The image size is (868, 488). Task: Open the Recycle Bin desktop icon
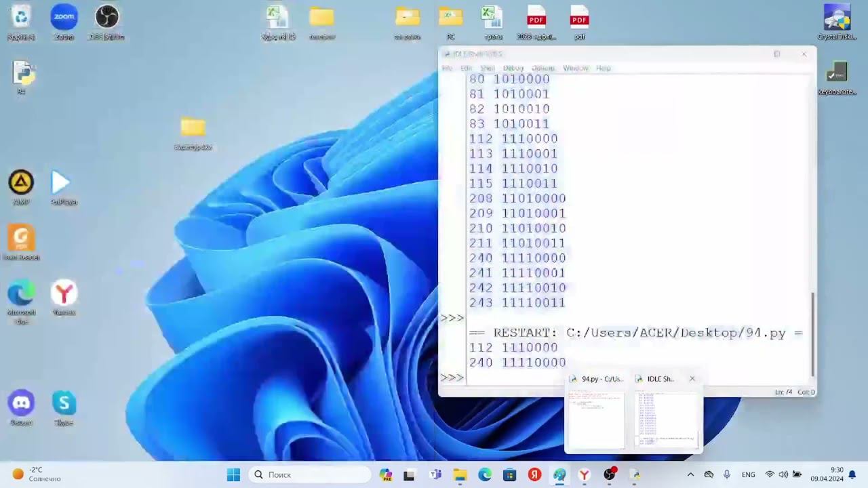tap(21, 22)
